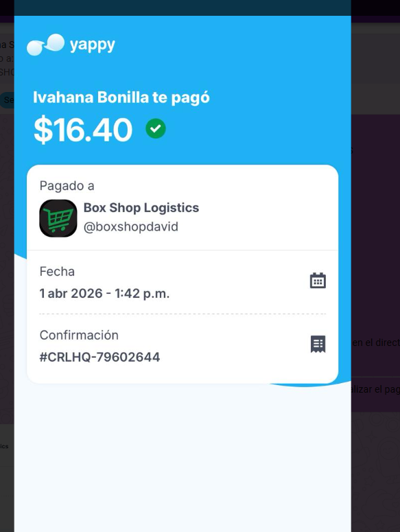This screenshot has width=400, height=532.
Task: Click the green payment verified checkmark
Action: pyautogui.click(x=156, y=128)
